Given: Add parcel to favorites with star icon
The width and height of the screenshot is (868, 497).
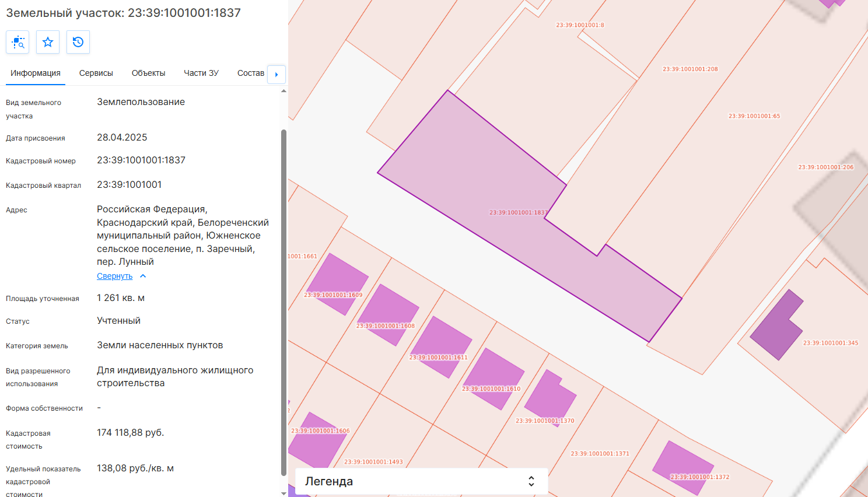Looking at the screenshot, I should pos(48,42).
